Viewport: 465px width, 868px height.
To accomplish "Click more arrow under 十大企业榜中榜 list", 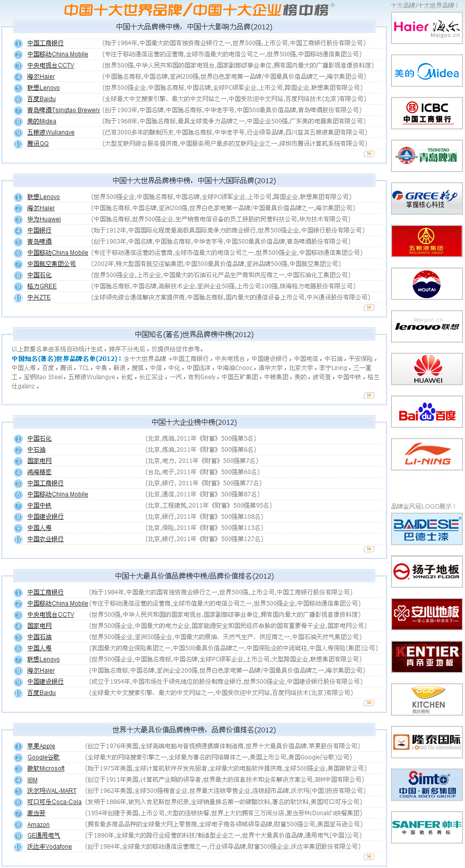I will (369, 549).
